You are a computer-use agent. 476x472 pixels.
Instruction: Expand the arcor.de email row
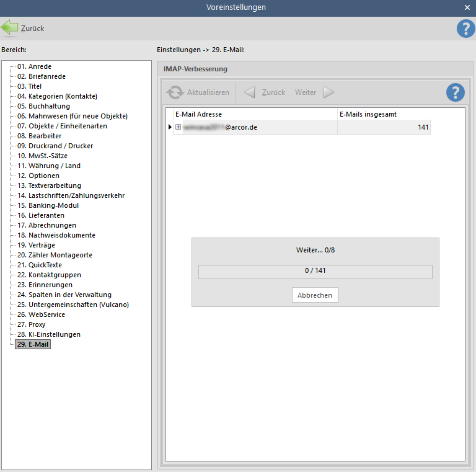(x=178, y=127)
